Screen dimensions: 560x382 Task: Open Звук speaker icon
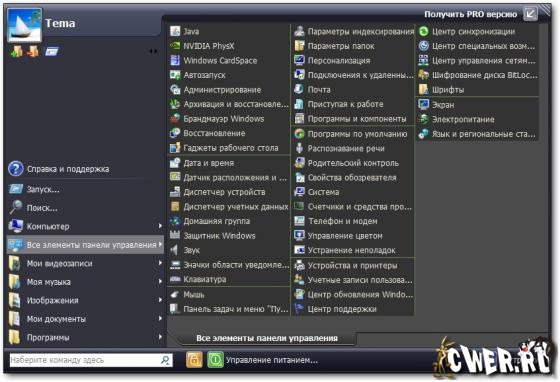click(175, 250)
